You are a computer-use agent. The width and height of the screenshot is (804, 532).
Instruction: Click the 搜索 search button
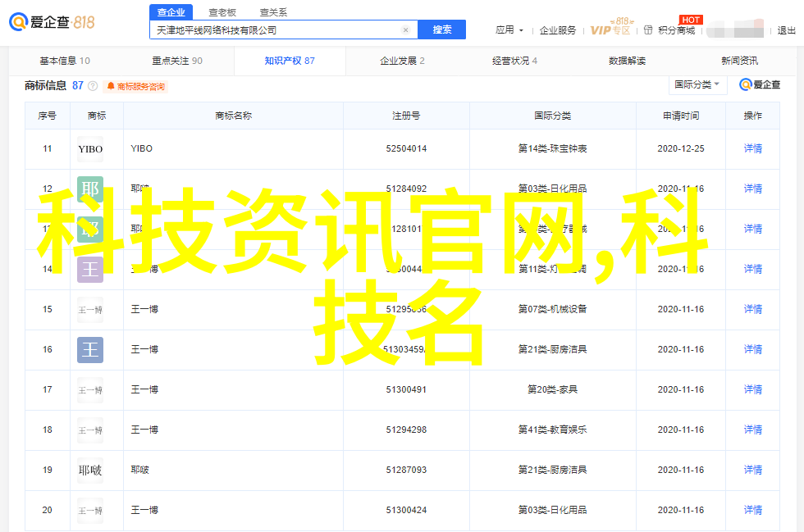coord(442,30)
